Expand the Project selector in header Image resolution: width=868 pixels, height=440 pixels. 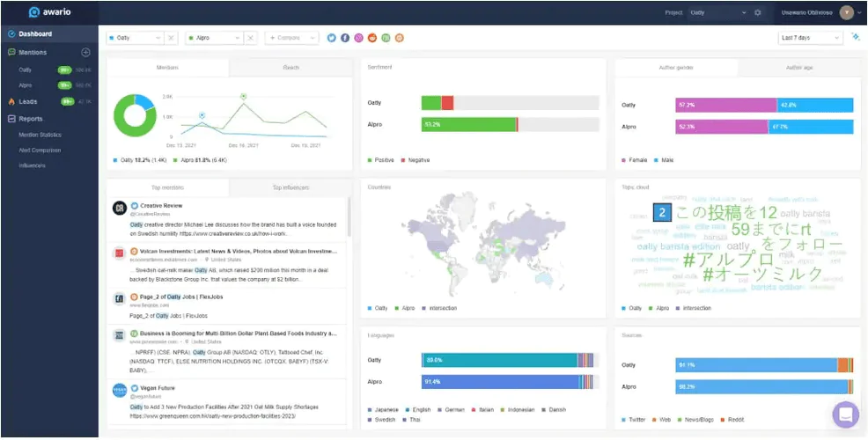[717, 13]
